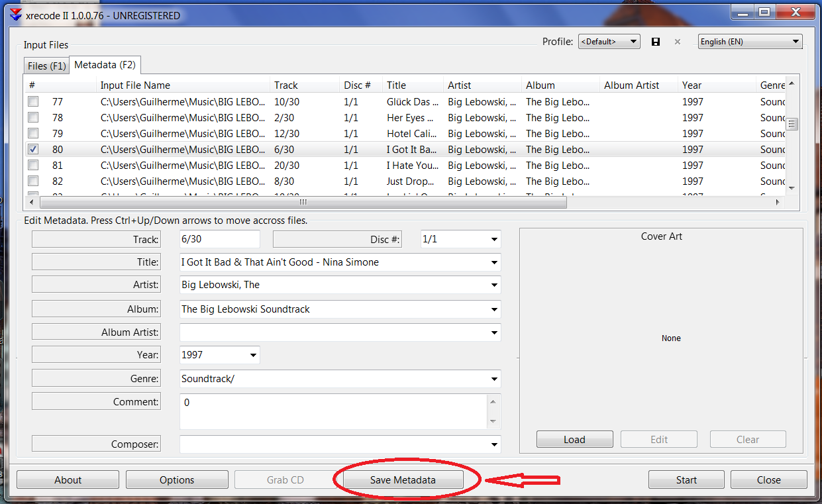
Task: Click Load under Cover Art
Action: 574,440
